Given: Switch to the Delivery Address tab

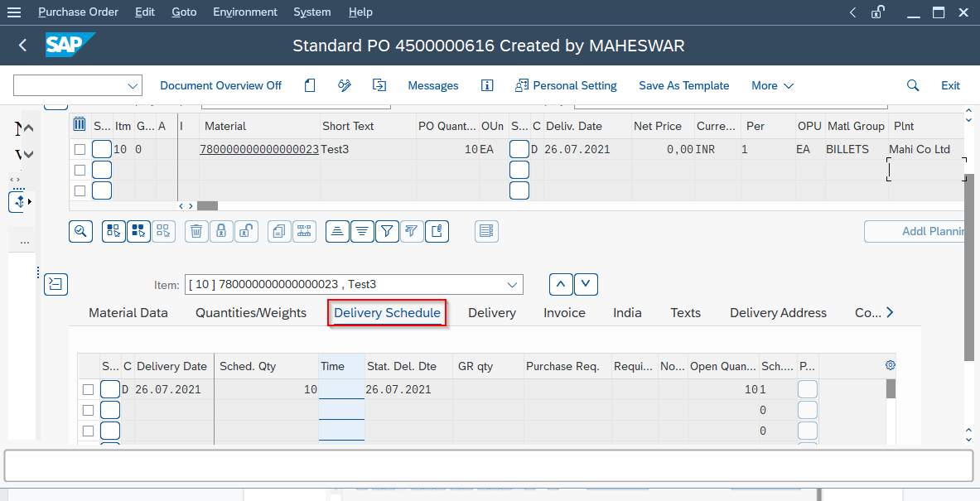Looking at the screenshot, I should 778,313.
